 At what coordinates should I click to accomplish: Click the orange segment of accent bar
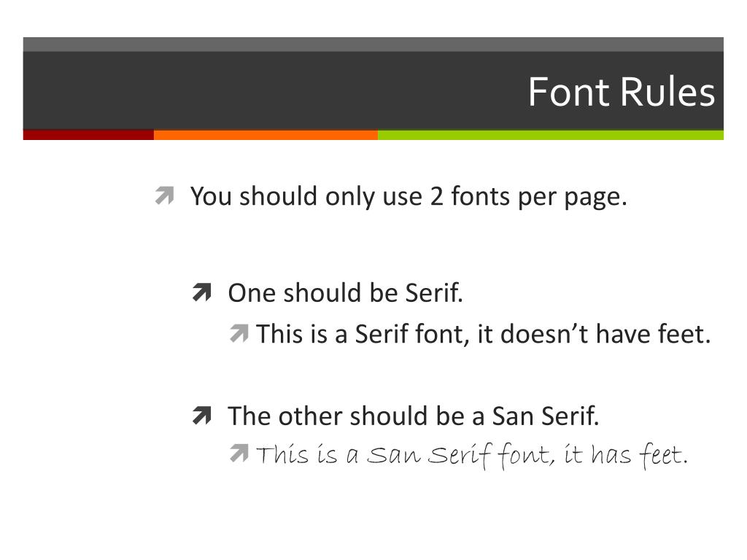point(266,135)
